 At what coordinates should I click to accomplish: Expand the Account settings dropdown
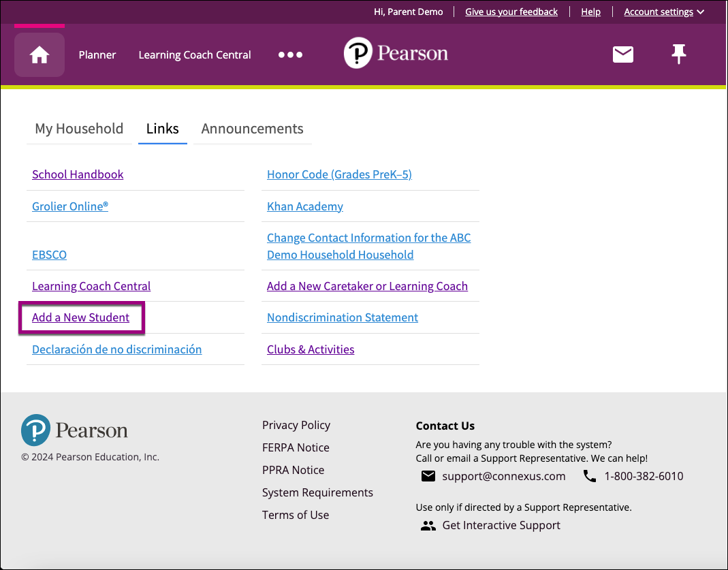point(659,12)
